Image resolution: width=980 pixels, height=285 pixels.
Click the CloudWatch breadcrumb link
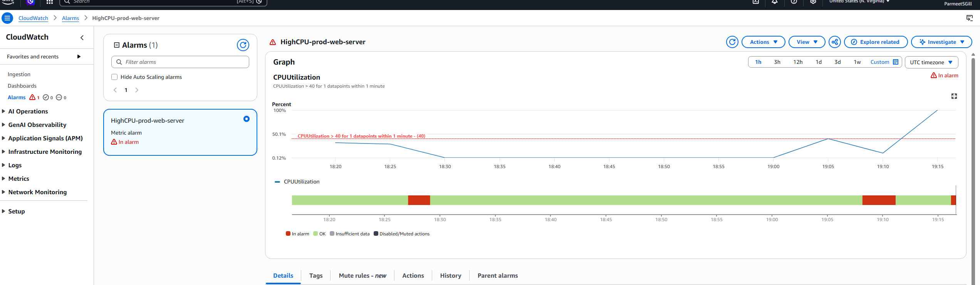(x=33, y=18)
